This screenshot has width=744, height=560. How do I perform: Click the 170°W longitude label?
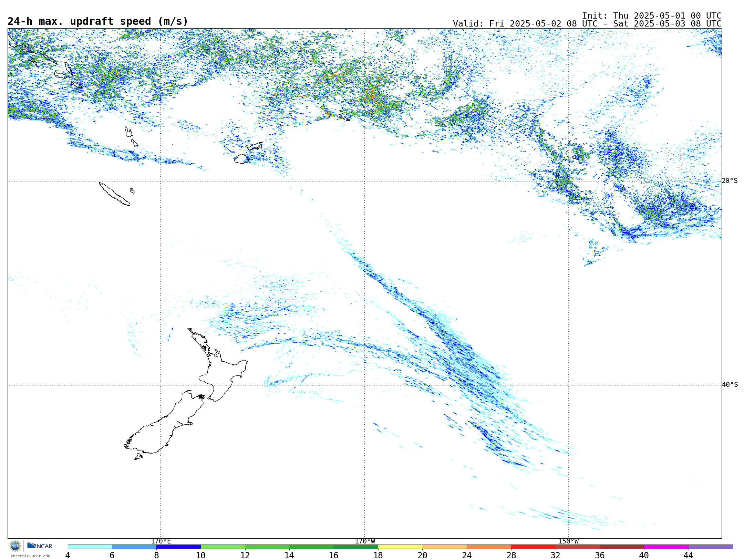tap(365, 541)
